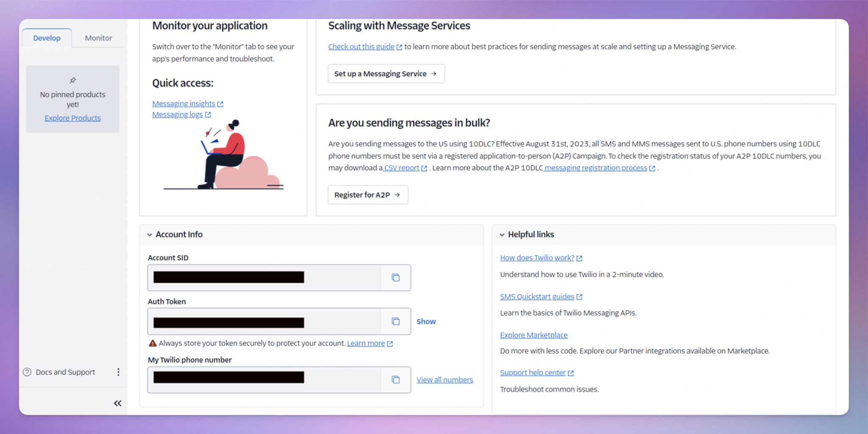The image size is (868, 434).
Task: Collapse the Account Info section
Action: (150, 234)
